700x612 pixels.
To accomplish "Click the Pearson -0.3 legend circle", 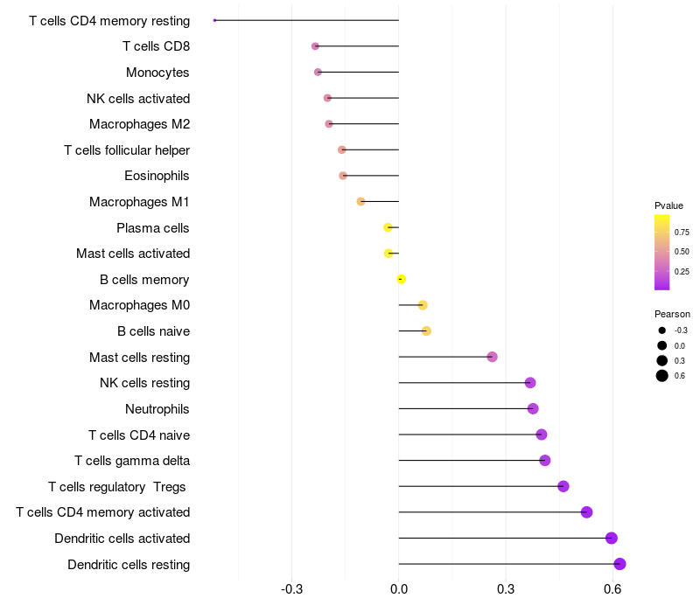I will (x=662, y=330).
